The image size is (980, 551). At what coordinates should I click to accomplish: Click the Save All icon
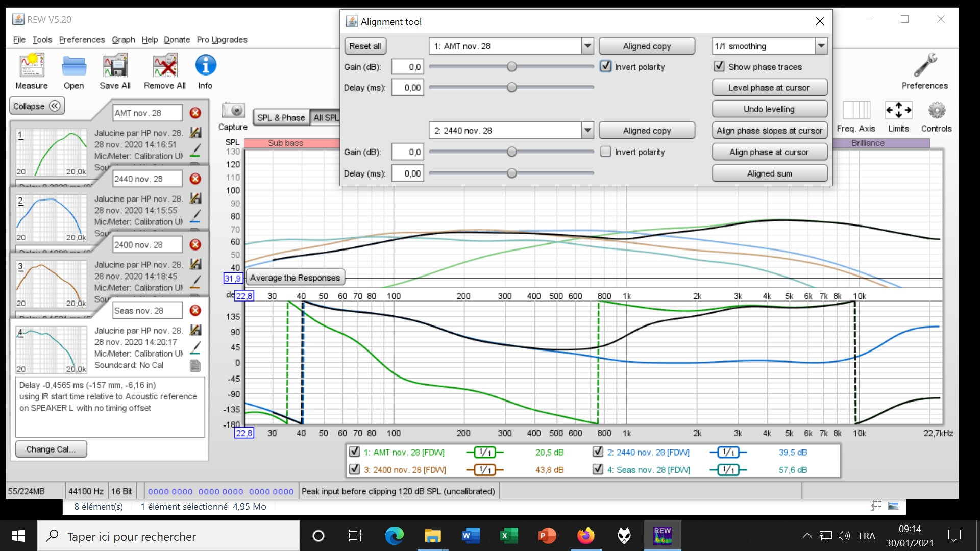click(x=115, y=66)
